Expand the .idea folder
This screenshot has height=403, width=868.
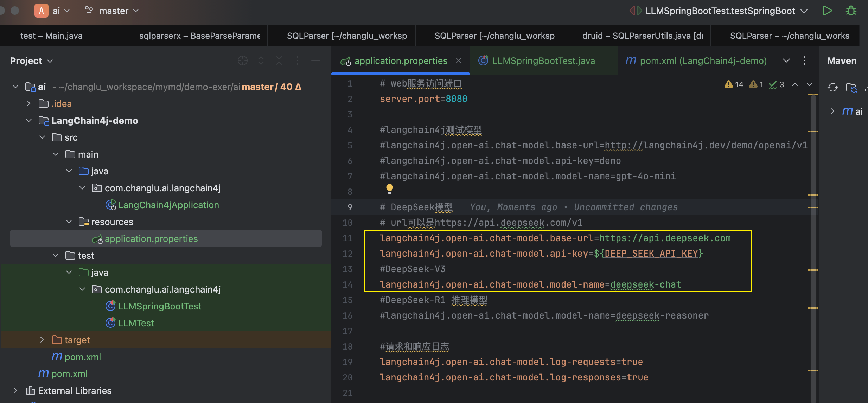29,104
